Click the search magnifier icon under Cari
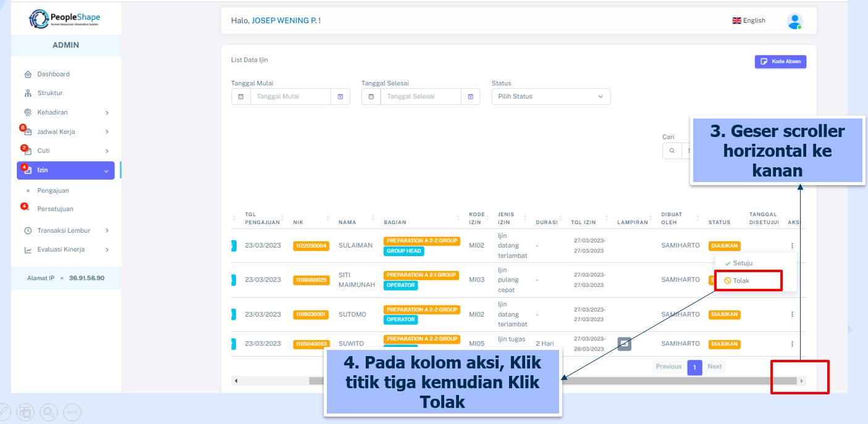This screenshot has height=424, width=868. tap(672, 151)
